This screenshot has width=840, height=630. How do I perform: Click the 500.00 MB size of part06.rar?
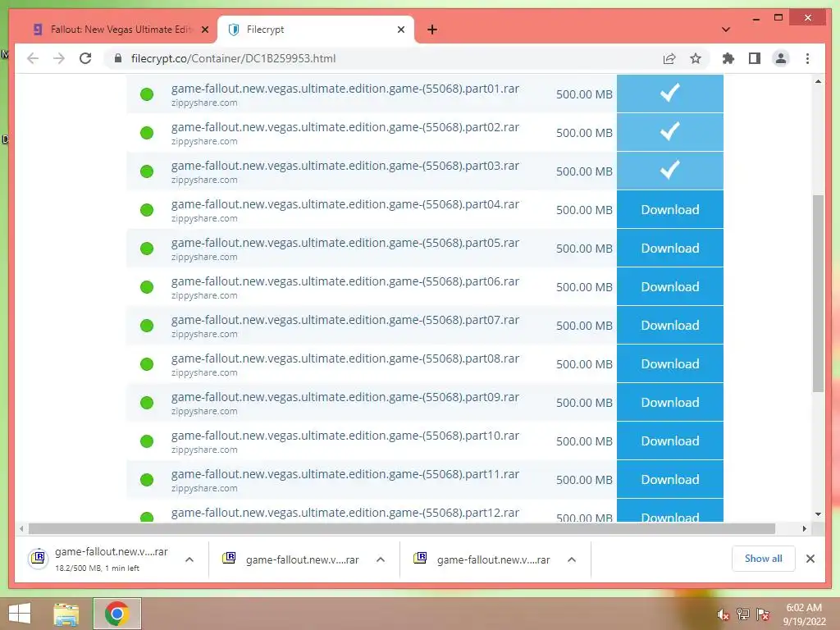584,287
